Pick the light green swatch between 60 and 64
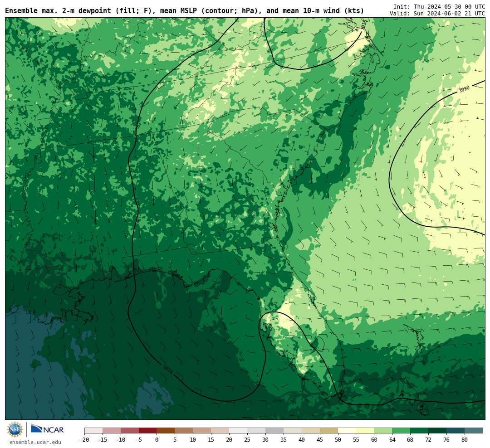 tap(383, 431)
